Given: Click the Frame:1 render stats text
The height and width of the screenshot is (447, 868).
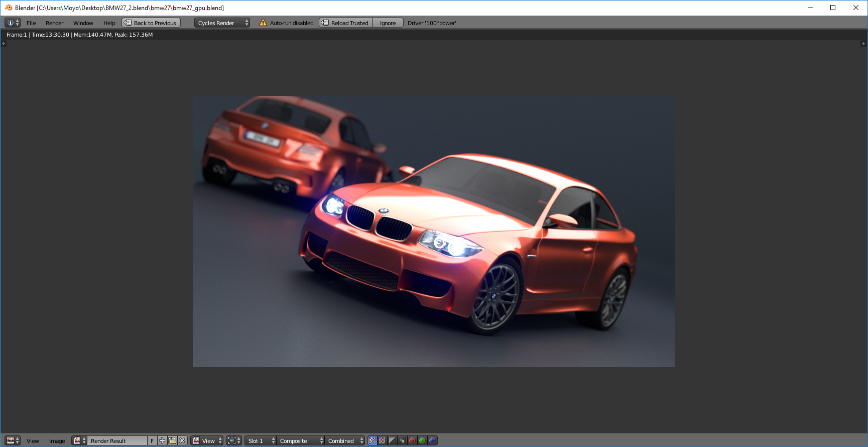Looking at the screenshot, I should [79, 35].
